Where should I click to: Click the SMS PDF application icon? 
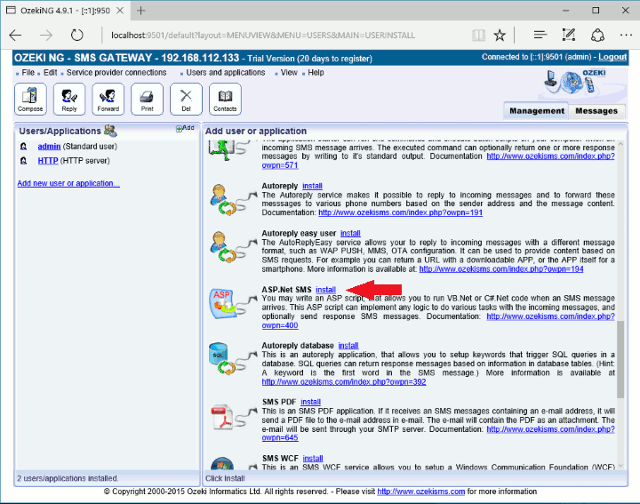coord(225,421)
